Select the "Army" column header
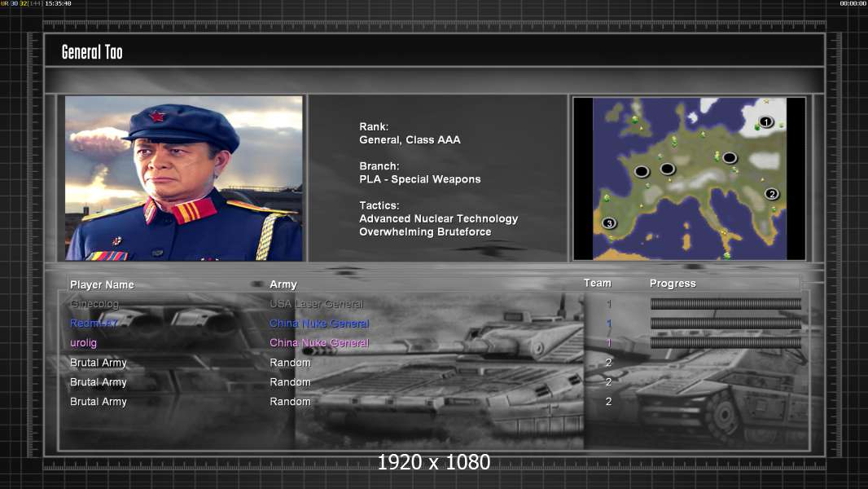 [x=283, y=284]
